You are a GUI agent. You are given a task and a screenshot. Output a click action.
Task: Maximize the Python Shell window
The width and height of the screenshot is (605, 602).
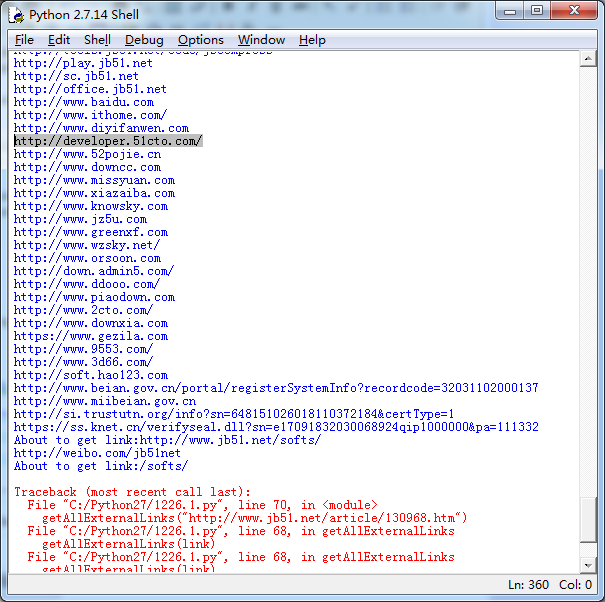(537, 11)
